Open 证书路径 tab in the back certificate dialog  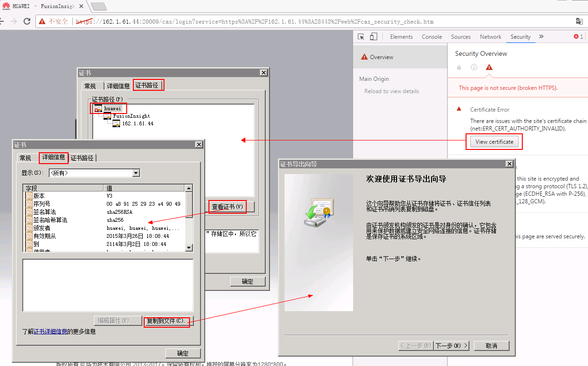click(147, 85)
